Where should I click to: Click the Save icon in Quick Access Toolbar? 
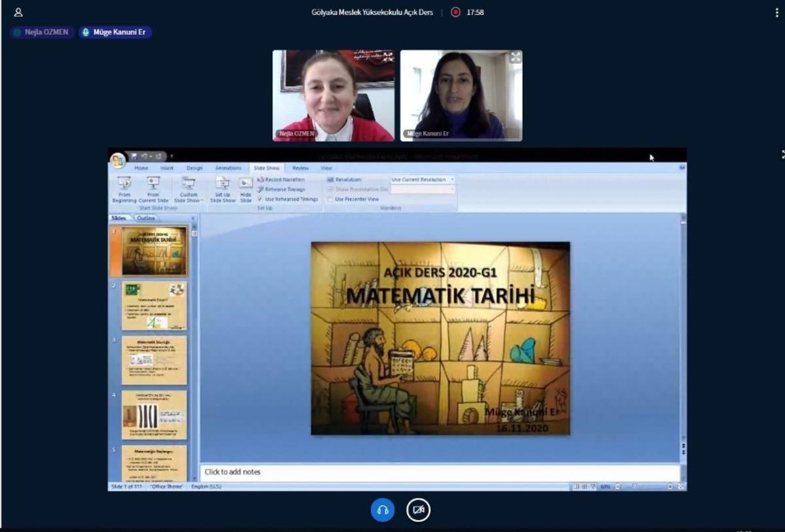133,154
